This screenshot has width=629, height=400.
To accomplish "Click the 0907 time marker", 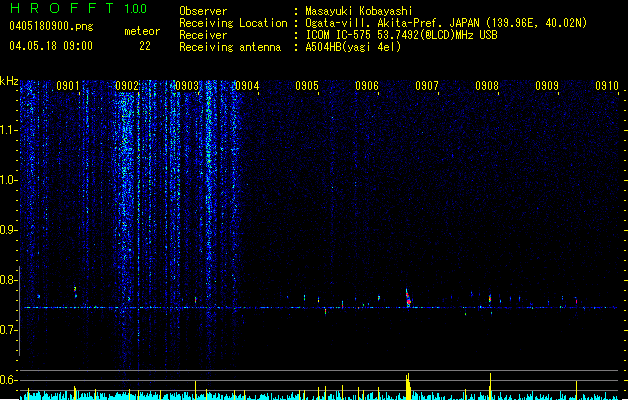I will [x=427, y=86].
